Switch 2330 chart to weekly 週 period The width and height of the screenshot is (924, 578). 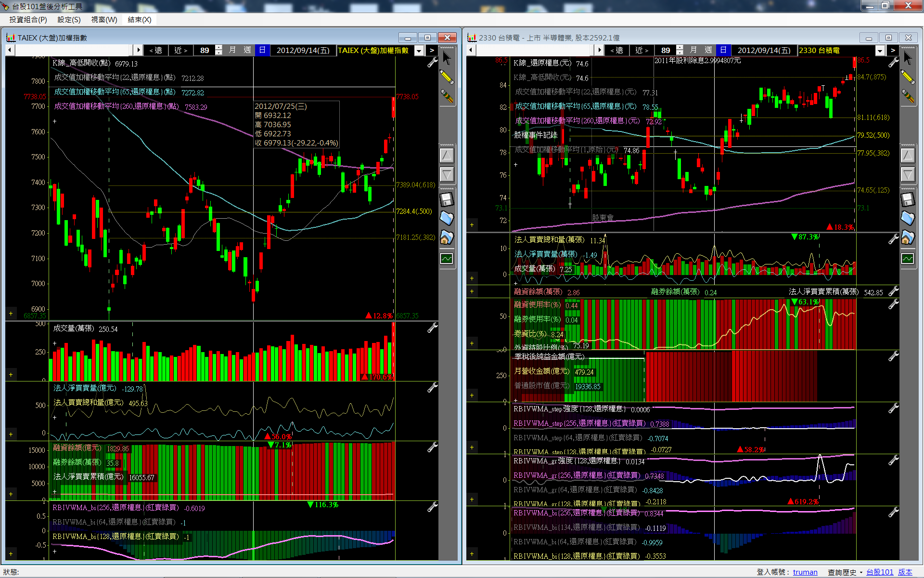(708, 50)
